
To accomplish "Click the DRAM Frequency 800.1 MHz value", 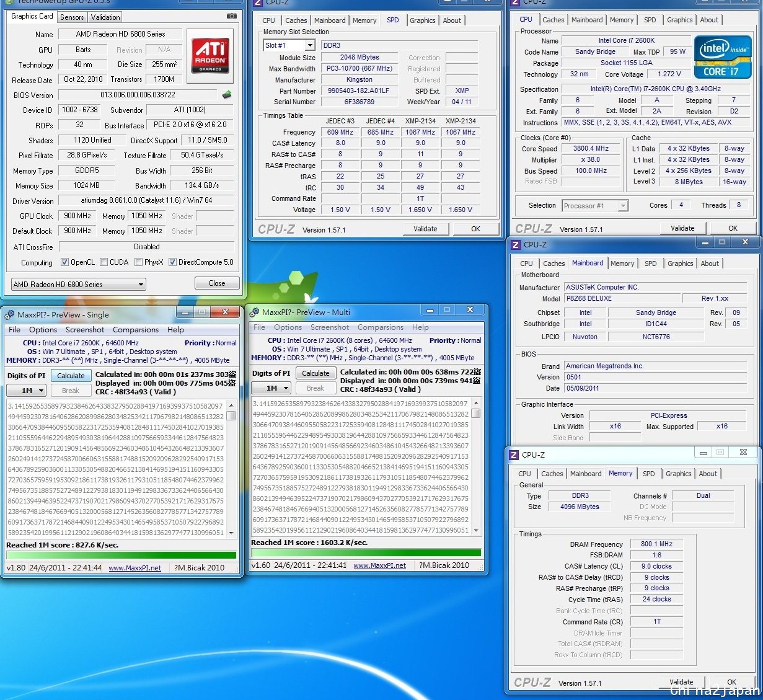I will point(656,544).
